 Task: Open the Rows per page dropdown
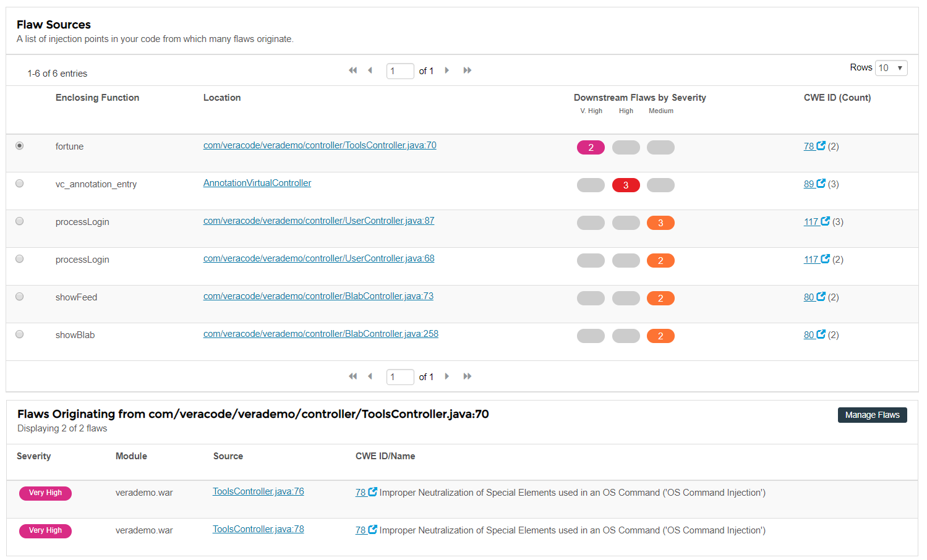point(891,68)
